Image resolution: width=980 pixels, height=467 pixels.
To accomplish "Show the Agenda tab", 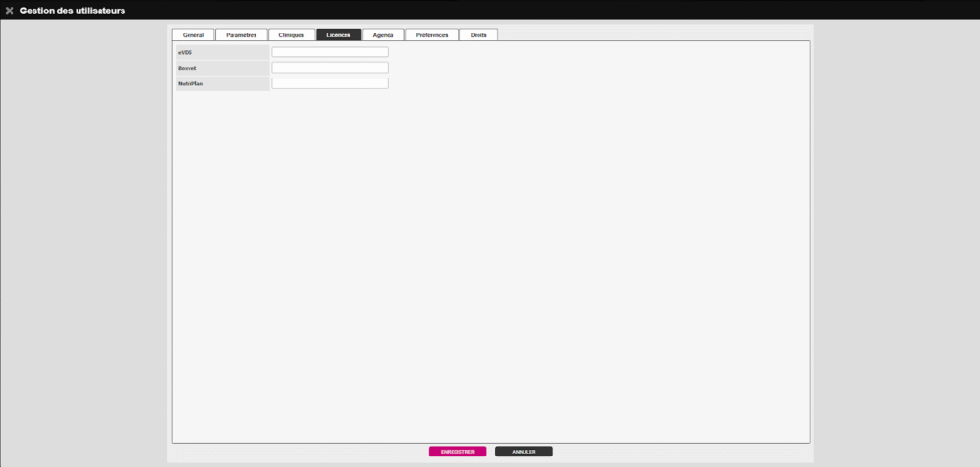I will 383,34.
